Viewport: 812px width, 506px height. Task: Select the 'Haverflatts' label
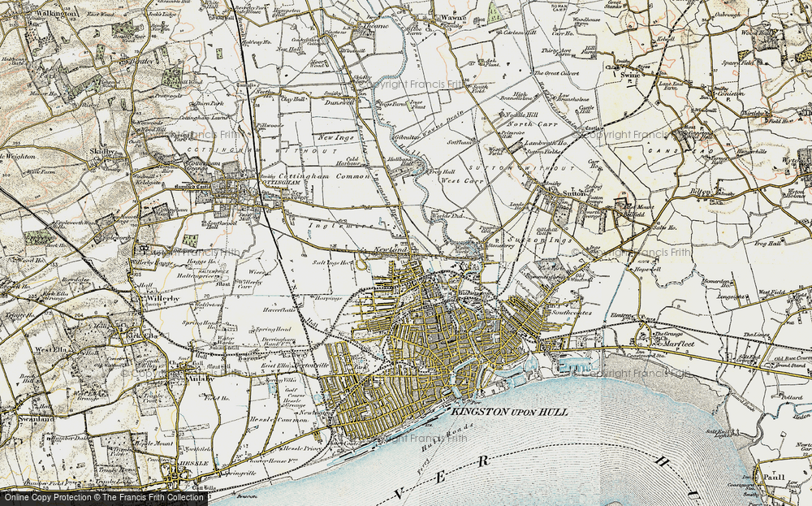[279, 310]
